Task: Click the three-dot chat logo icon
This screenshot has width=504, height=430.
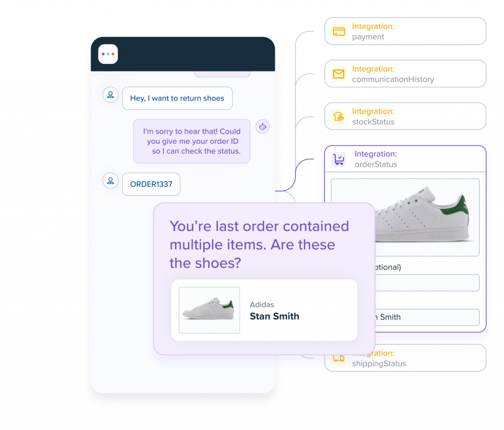Action: click(x=108, y=54)
